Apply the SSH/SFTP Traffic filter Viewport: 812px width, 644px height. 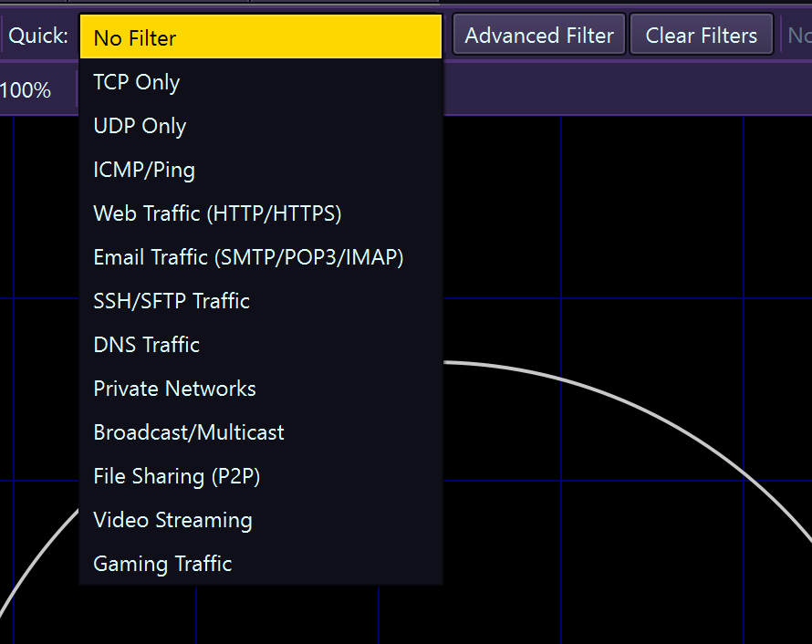172,301
